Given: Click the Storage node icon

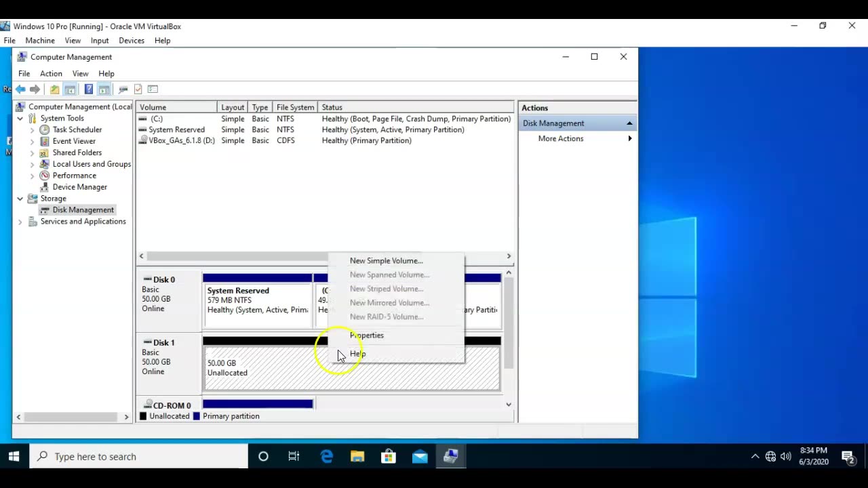Looking at the screenshot, I should click(33, 199).
